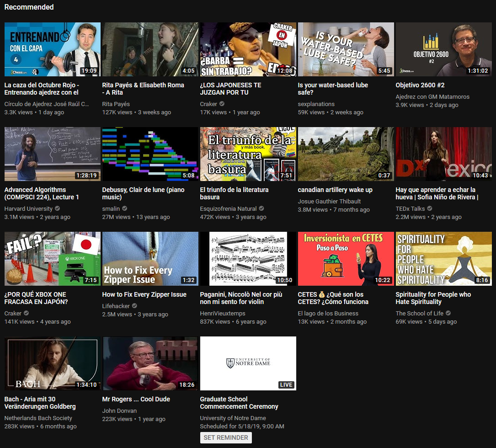Visit the Círculo de Ajedrez José Raúl channel
Viewport: 496px width, 448px height.
47,104
